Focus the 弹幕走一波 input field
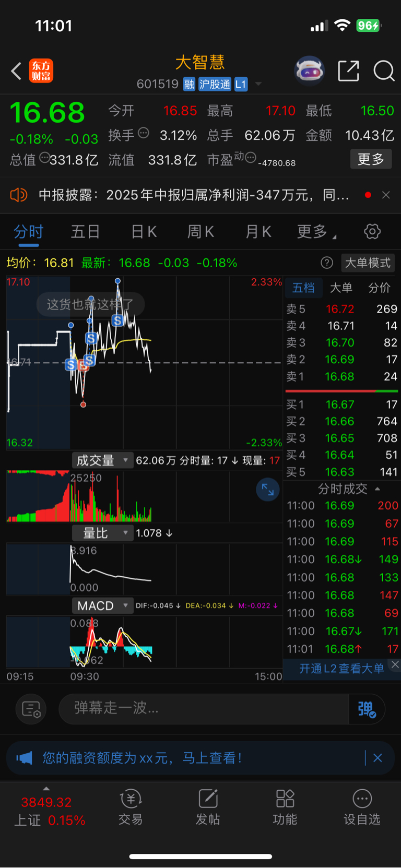Screen dimensions: 401x868 204,708
